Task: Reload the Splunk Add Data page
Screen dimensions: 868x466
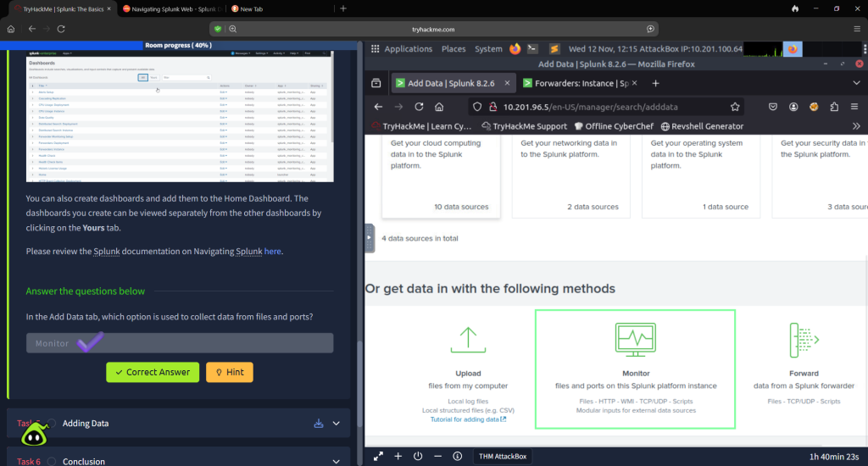Action: point(419,107)
